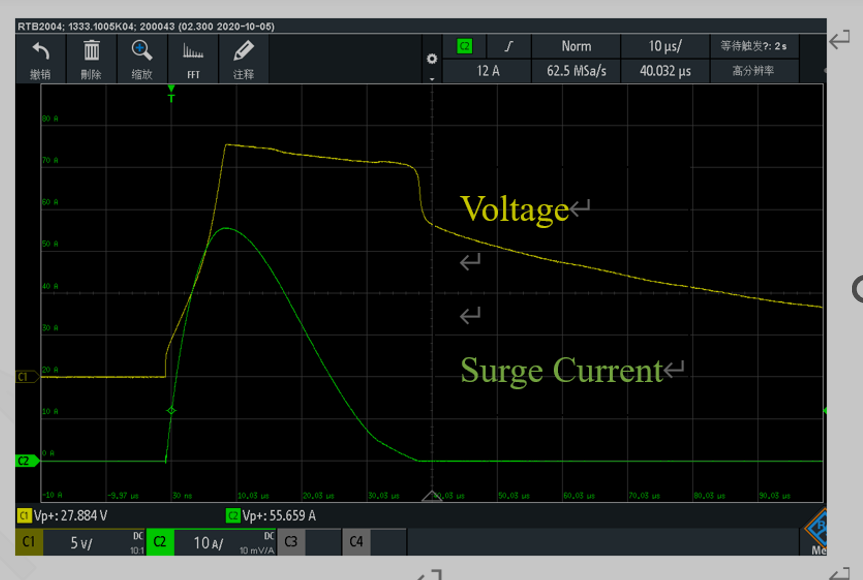This screenshot has width=863, height=580.
Task: Click the 12 A trigger level value
Action: coord(488,71)
